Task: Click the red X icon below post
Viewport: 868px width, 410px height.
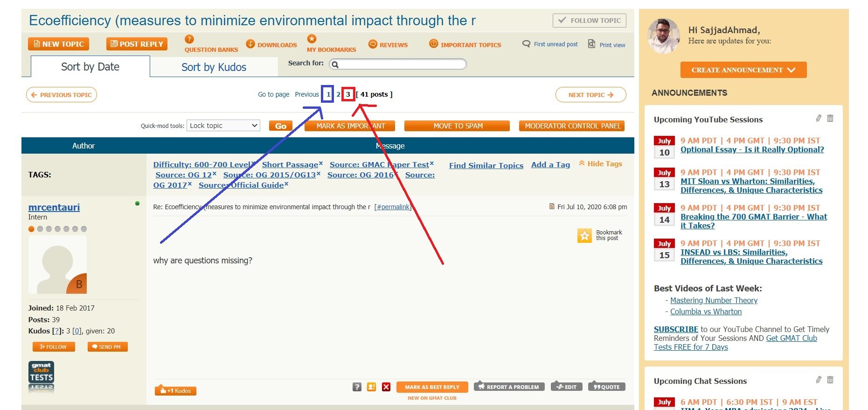Action: coord(386,387)
